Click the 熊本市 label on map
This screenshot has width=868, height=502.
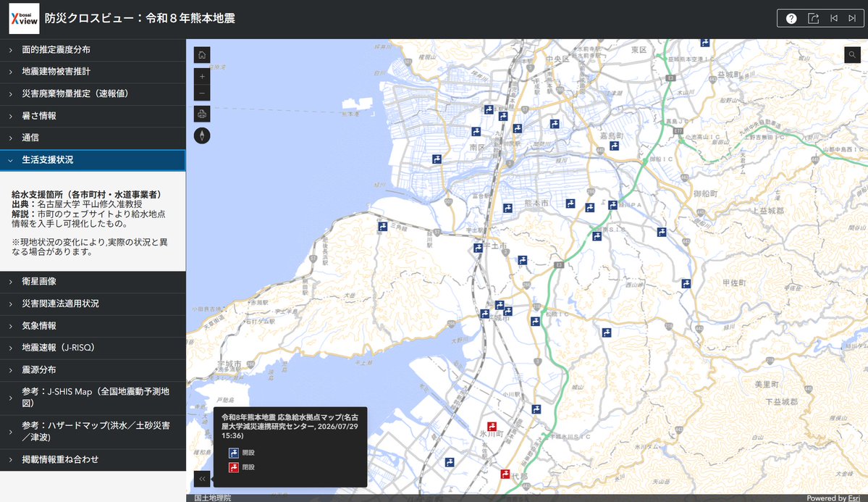click(x=536, y=204)
